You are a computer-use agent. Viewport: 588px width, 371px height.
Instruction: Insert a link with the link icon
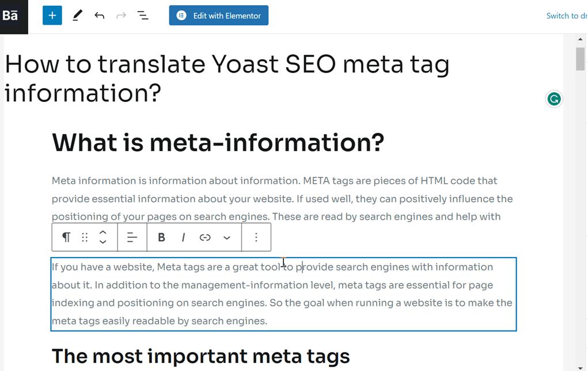pyautogui.click(x=205, y=237)
